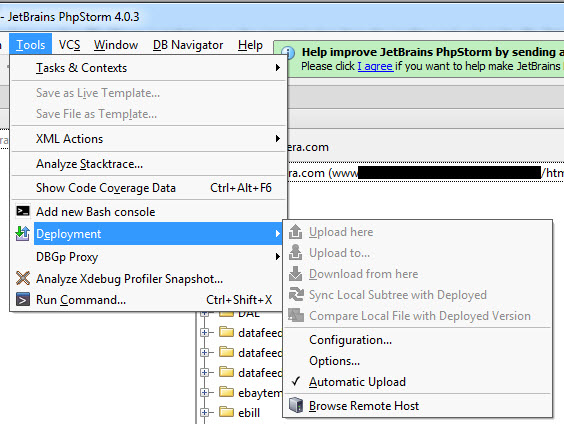
Task: Choose Run Command... entry
Action: pyautogui.click(x=149, y=300)
